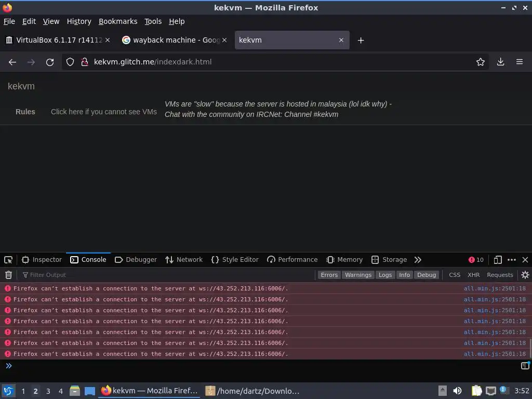Open console settings gear

pyautogui.click(x=525, y=275)
